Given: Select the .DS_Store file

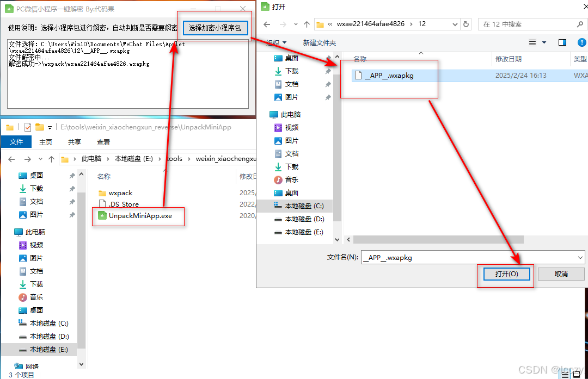Looking at the screenshot, I should pos(124,204).
